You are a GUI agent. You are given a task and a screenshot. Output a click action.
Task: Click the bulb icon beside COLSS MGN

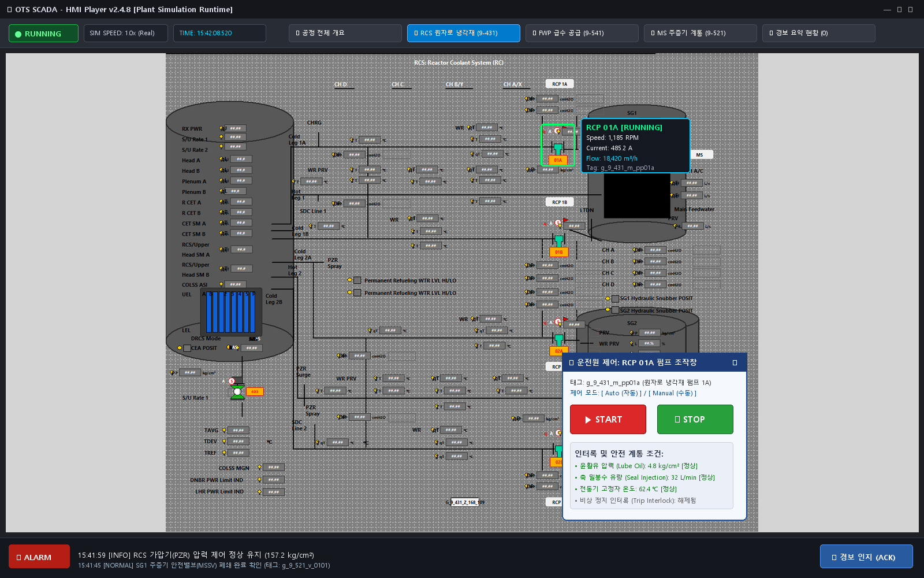click(x=260, y=467)
